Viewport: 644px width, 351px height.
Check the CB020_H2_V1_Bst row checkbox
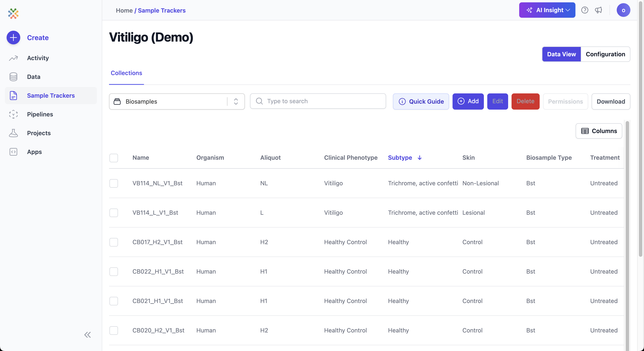pyautogui.click(x=114, y=331)
